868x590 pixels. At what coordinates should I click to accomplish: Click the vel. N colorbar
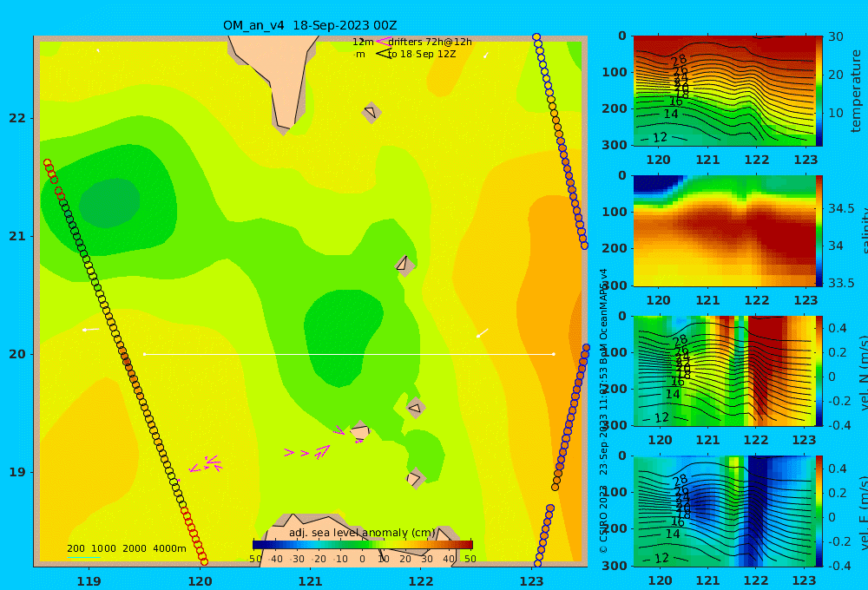819,370
